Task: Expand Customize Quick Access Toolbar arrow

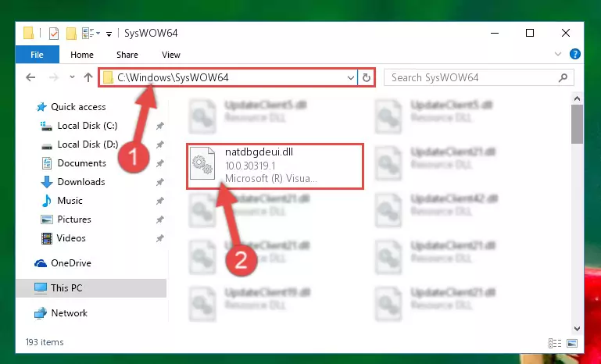Action: 109,34
